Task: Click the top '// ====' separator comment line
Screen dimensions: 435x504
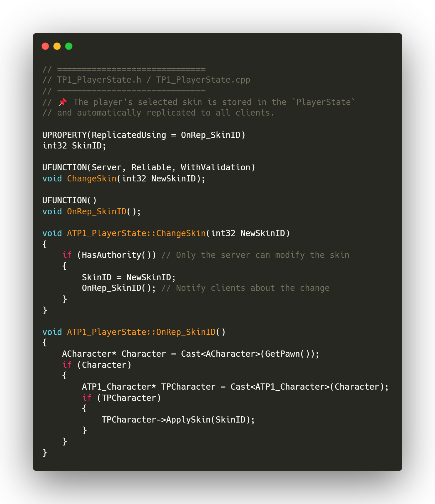Action: pos(124,69)
